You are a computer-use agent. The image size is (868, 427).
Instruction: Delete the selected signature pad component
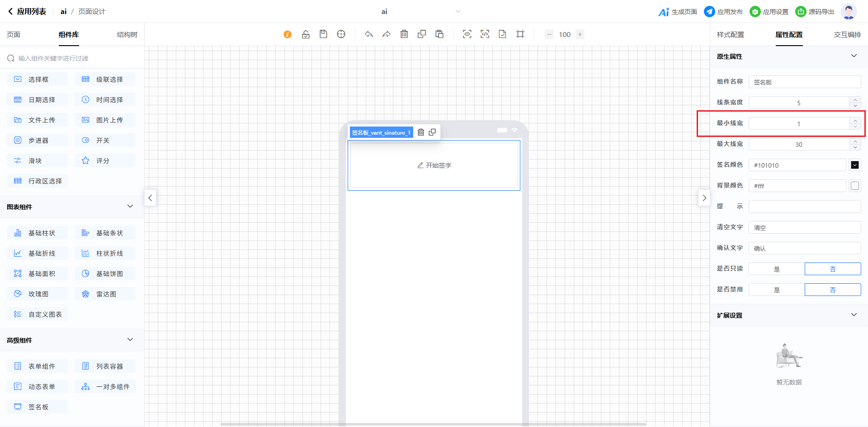[421, 132]
